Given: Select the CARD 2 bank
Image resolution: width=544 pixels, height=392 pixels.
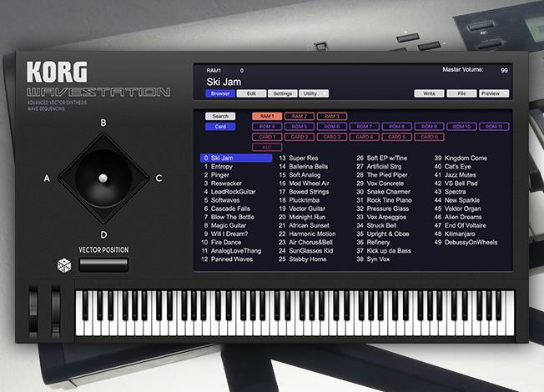Looking at the screenshot, I should (x=300, y=137).
